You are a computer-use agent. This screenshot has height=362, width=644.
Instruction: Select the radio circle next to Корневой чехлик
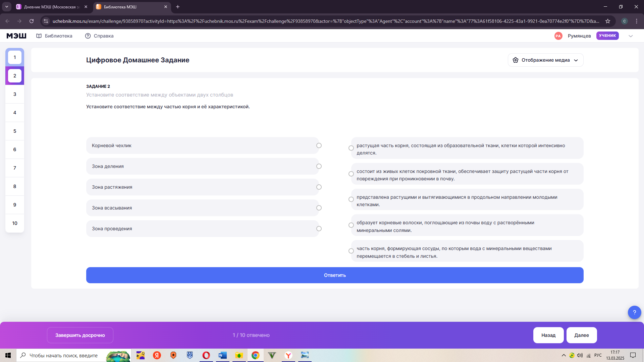tap(319, 145)
